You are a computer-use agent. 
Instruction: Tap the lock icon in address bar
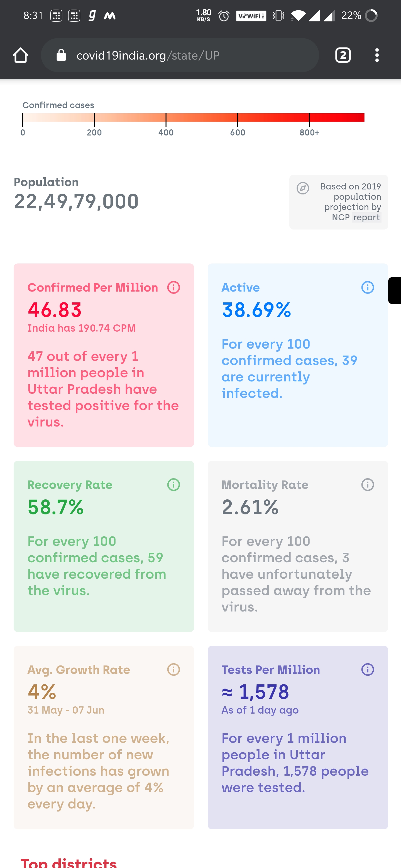point(61,55)
